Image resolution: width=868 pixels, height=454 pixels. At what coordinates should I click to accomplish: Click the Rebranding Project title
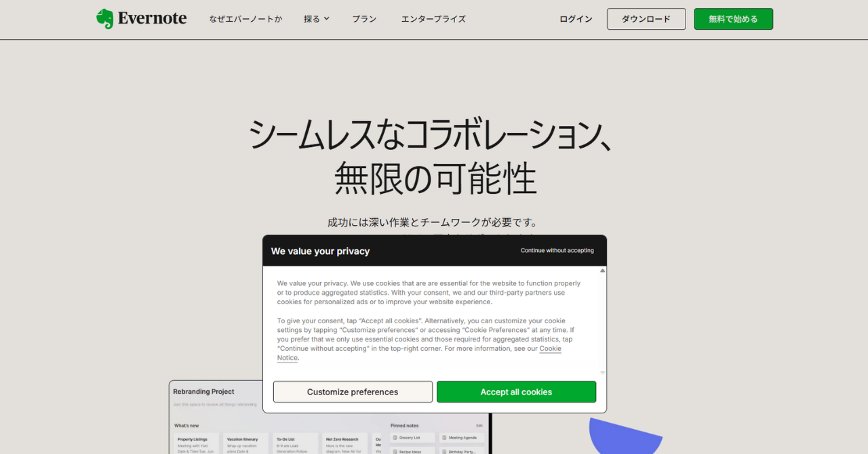pyautogui.click(x=203, y=392)
